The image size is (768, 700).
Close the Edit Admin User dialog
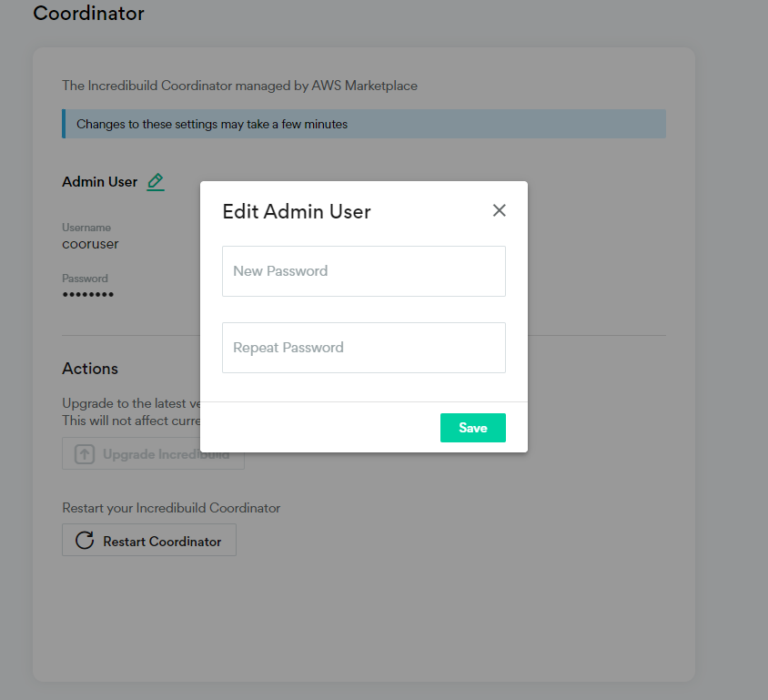click(x=499, y=210)
